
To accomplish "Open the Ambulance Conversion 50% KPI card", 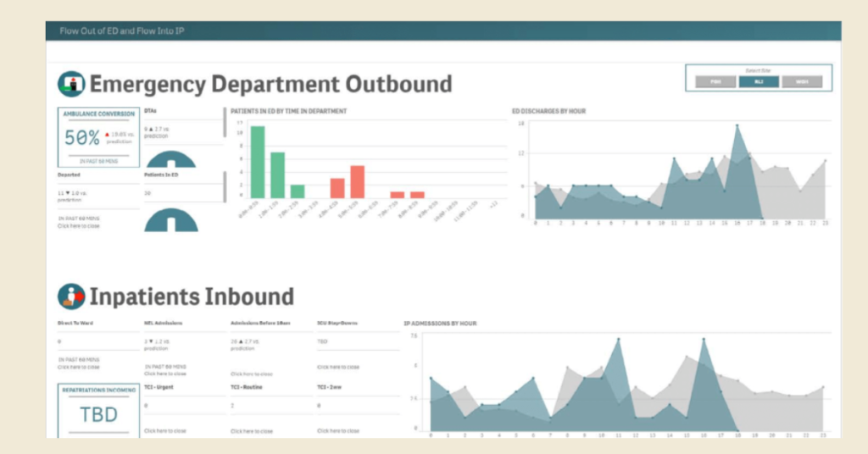I will [98, 137].
